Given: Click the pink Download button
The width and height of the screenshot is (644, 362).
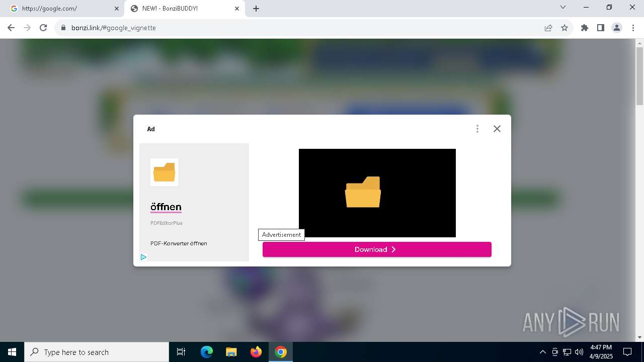Looking at the screenshot, I should [377, 249].
